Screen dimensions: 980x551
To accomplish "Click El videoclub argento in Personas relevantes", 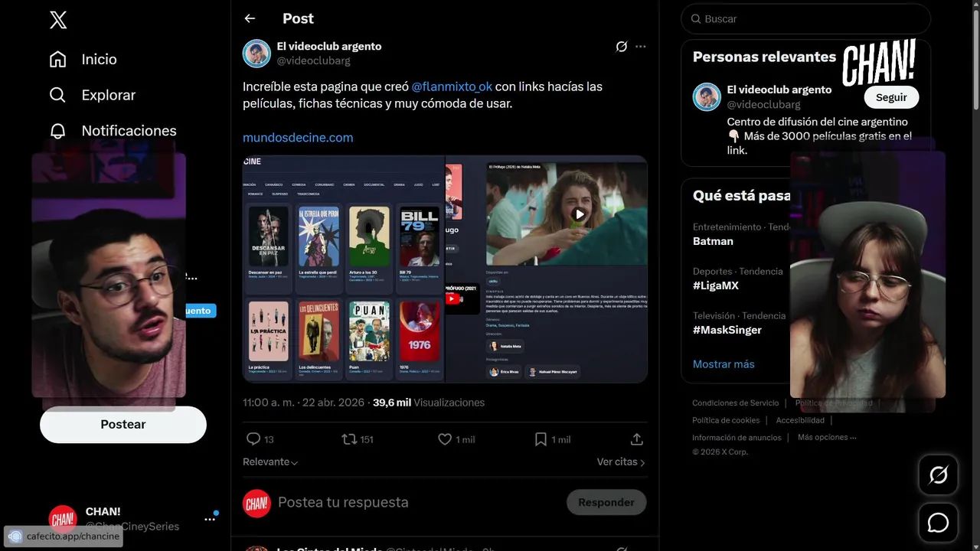I will tap(779, 90).
